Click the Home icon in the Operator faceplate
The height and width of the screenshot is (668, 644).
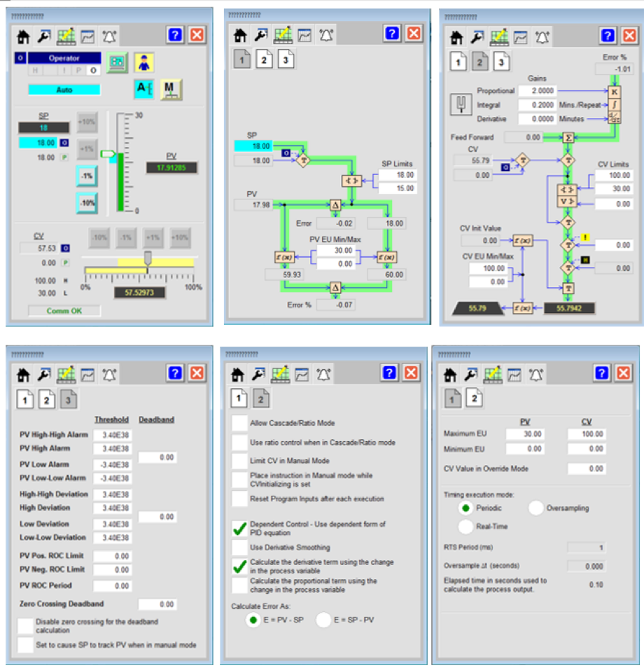(23, 36)
